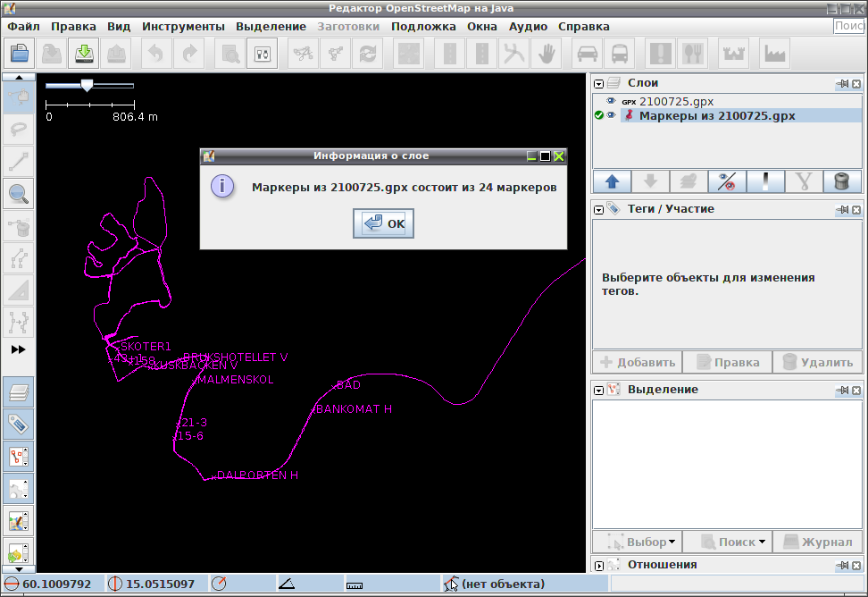The width and height of the screenshot is (868, 597).
Task: Collapse the Выделение panel
Action: point(598,390)
